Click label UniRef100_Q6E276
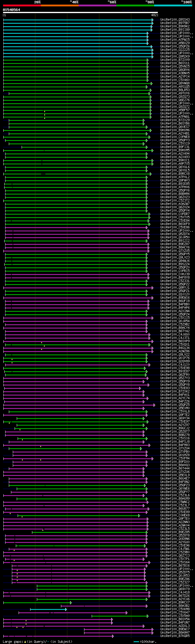 tap(175, 100)
